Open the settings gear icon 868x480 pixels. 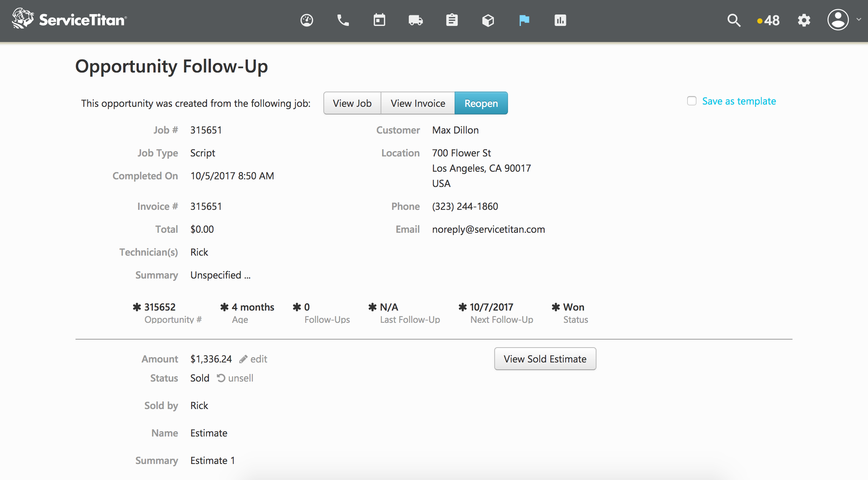point(804,20)
